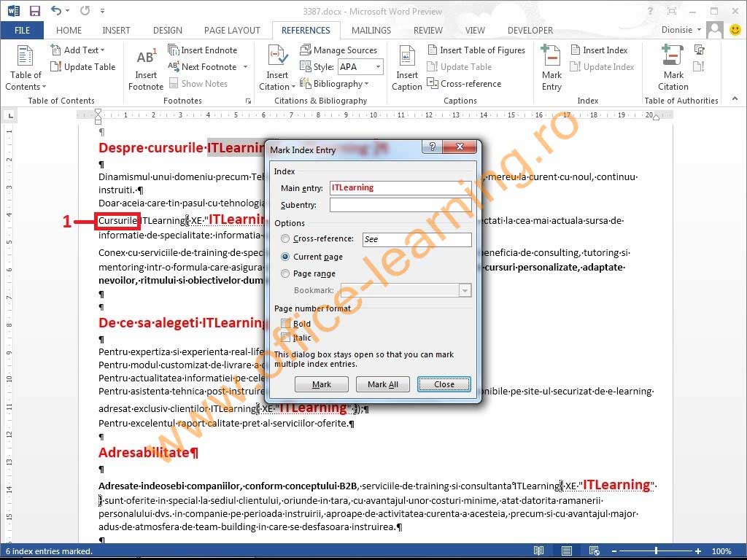
Task: Switch to the DESIGN tab
Action: 167,30
